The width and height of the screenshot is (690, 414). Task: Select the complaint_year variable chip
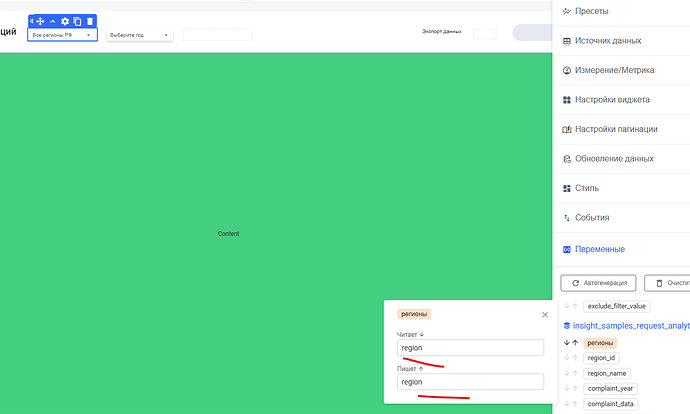point(610,388)
